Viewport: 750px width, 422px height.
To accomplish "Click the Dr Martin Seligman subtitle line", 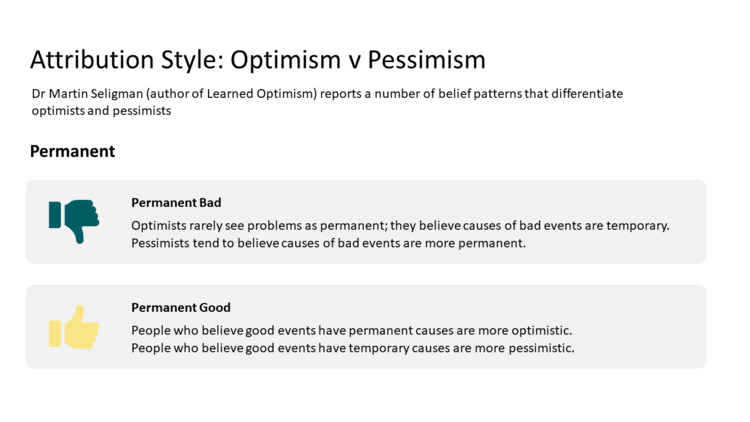I will 327,94.
